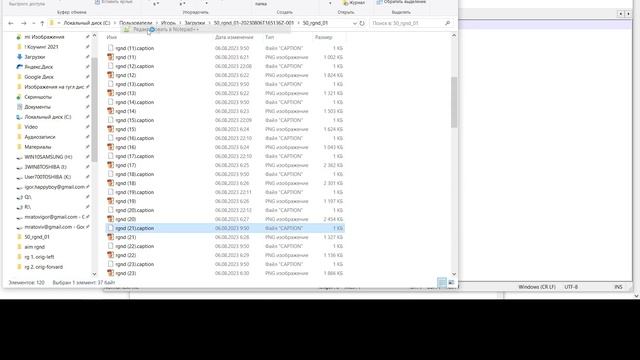Open the 'Video' folder in the sidebar
Image resolution: width=640 pixels, height=360 pixels.
[31, 127]
